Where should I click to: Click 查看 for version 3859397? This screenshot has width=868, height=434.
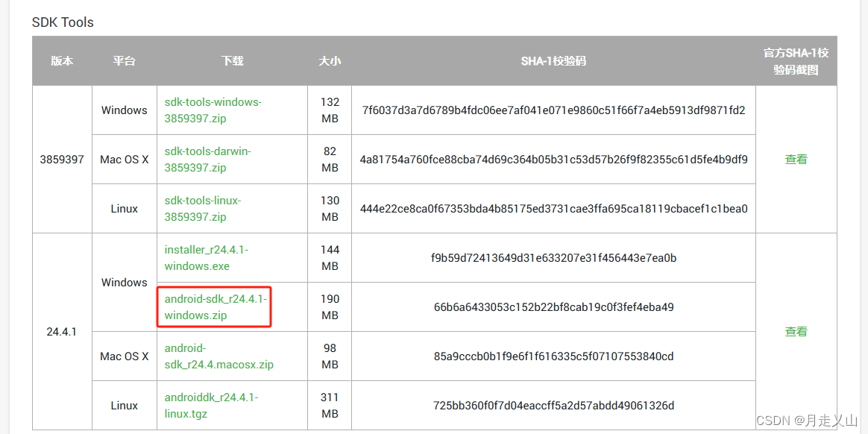(796, 160)
